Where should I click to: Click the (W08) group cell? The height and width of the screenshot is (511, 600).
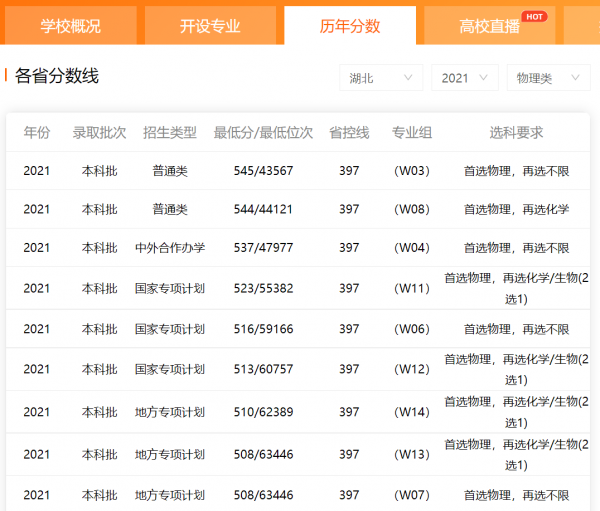click(x=412, y=209)
